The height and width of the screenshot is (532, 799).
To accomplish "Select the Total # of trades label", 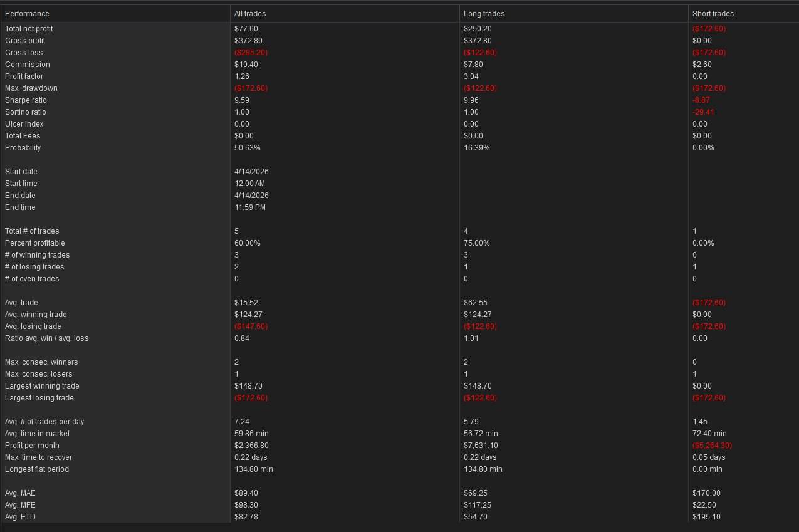I will (32, 231).
